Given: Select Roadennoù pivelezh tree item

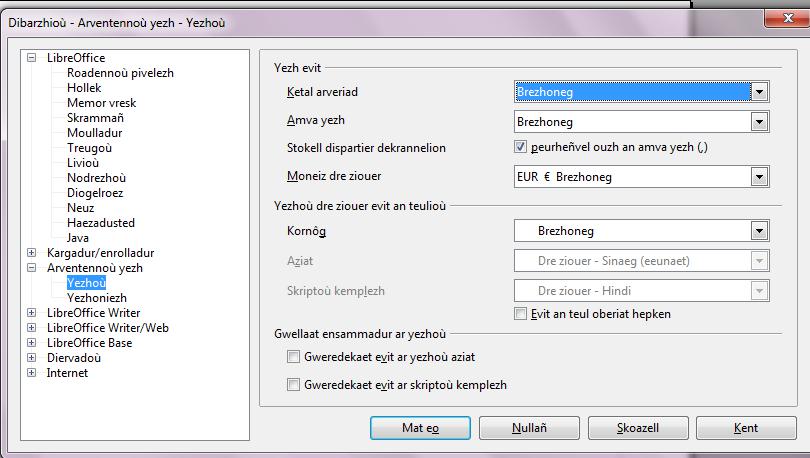Looking at the screenshot, I should [x=120, y=73].
